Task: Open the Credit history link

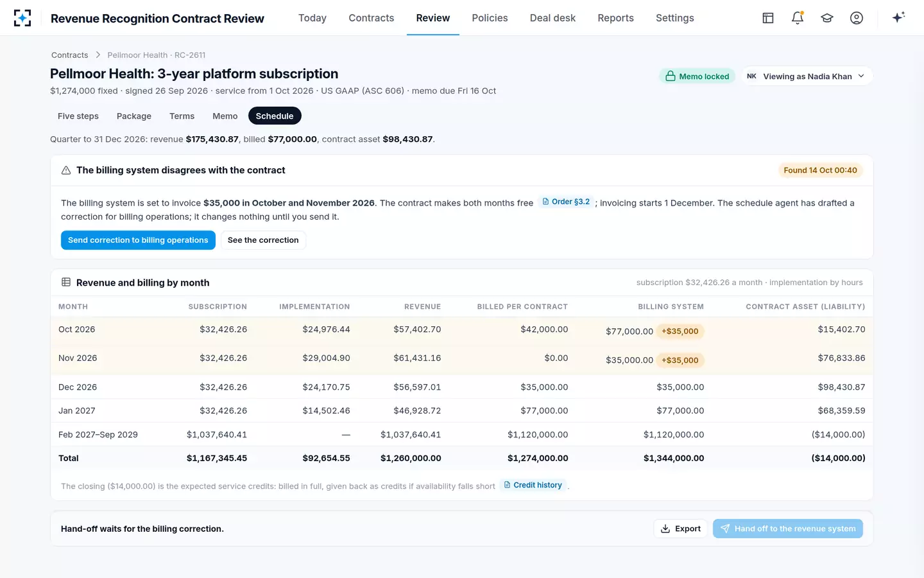Action: 533,485
